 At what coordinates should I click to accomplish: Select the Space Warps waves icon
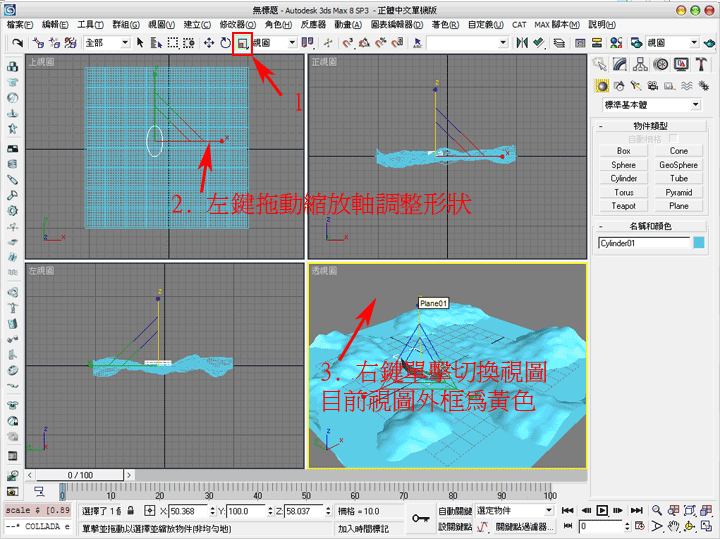tap(686, 86)
